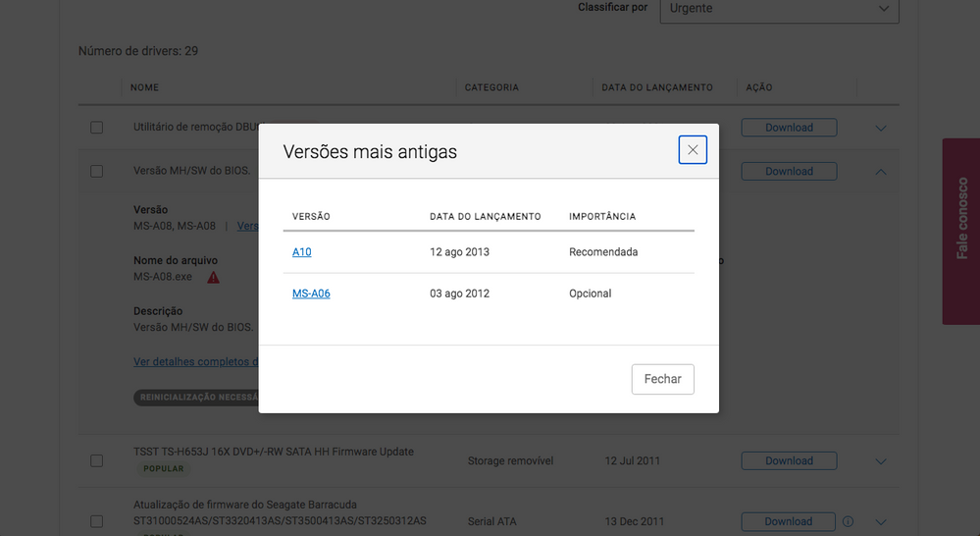Check the Utilitário de remoção DBUtil checkbox
The width and height of the screenshot is (980, 536).
tap(96, 128)
